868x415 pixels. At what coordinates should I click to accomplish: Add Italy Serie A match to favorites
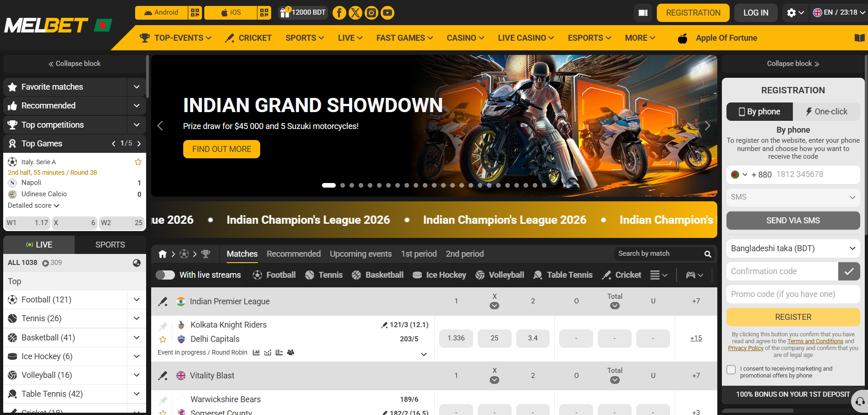click(138, 162)
